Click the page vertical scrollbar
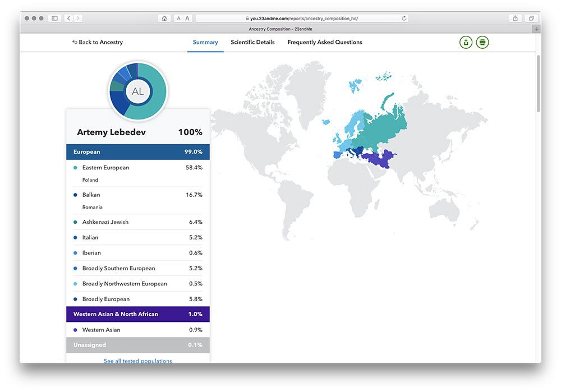 (x=538, y=84)
